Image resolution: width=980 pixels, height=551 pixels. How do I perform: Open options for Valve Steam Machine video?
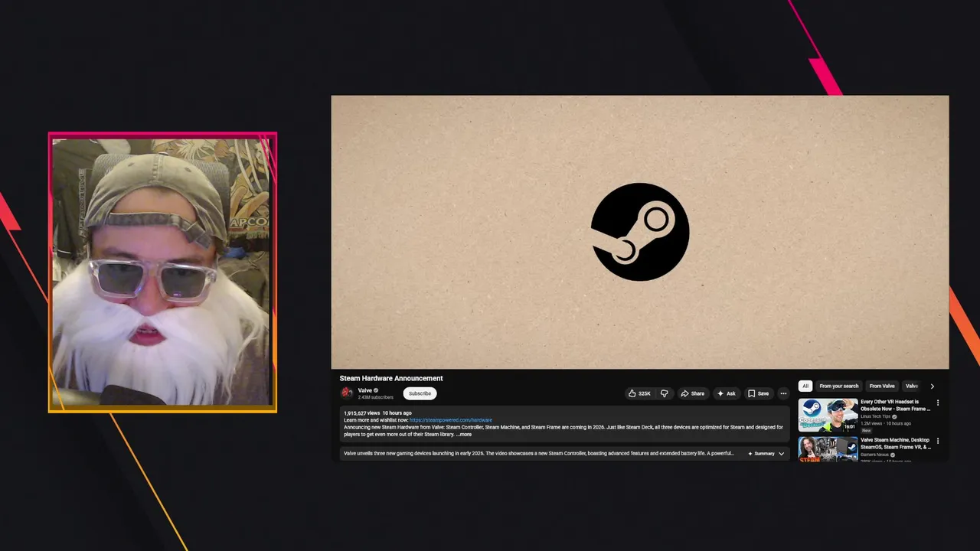(938, 441)
